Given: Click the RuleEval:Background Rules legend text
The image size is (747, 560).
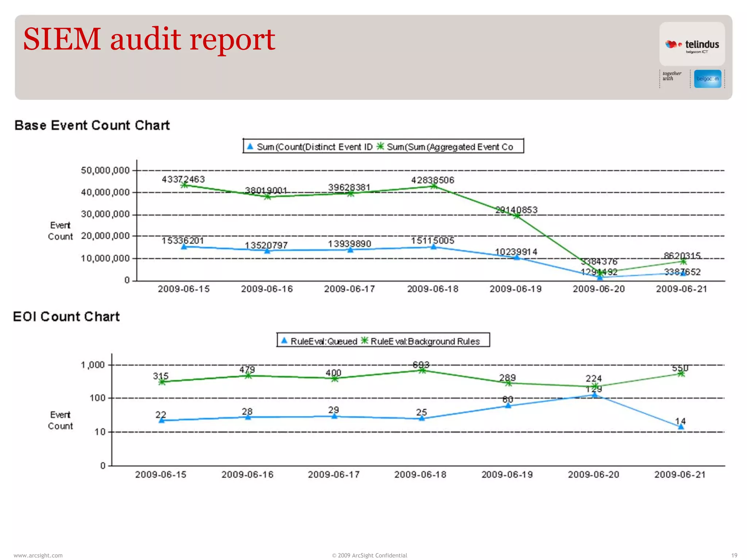Looking at the screenshot, I should pyautogui.click(x=425, y=342).
